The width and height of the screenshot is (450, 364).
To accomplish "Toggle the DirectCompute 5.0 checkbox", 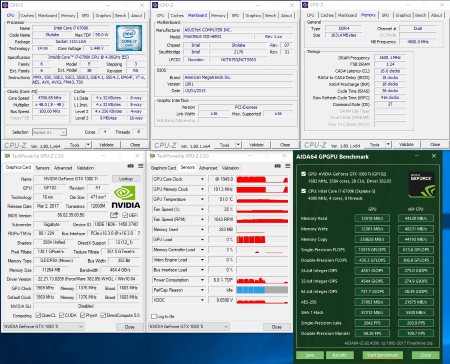I will point(103,315).
